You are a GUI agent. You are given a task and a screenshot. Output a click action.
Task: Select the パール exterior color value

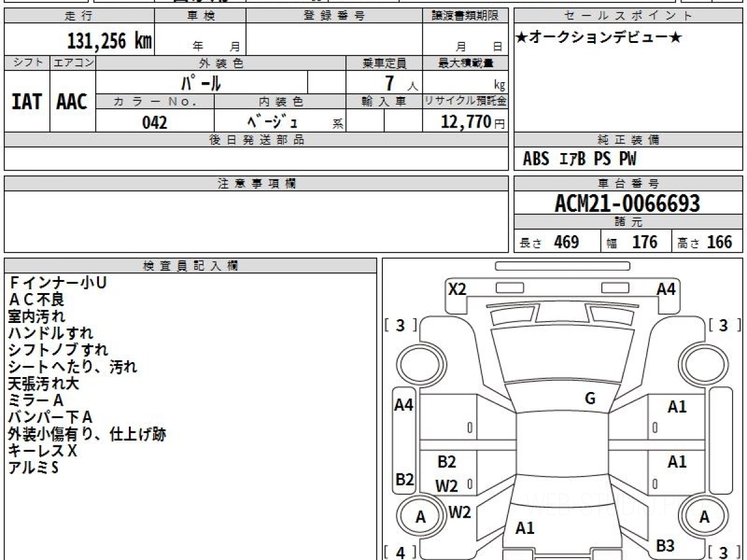click(201, 83)
